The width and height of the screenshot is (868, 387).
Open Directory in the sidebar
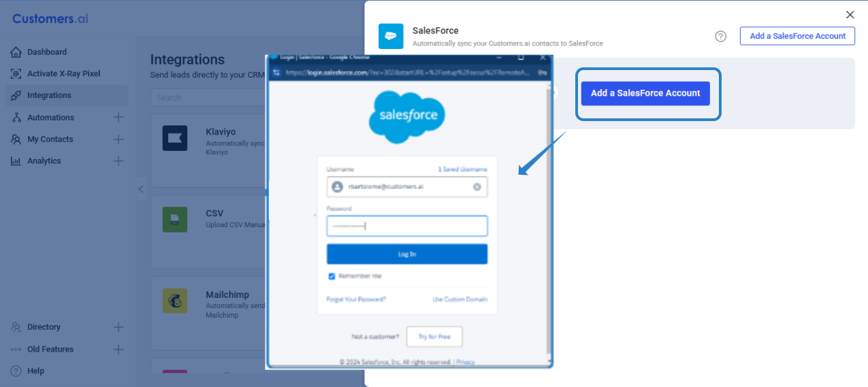tap(44, 327)
